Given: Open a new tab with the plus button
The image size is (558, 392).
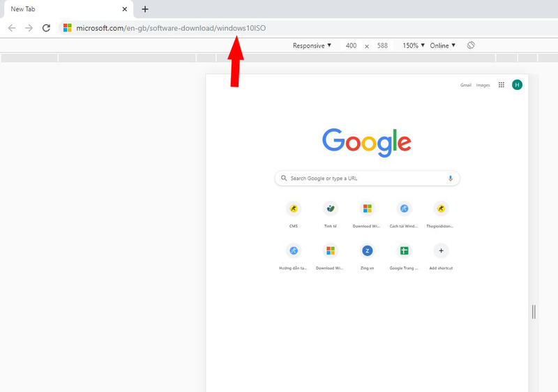Looking at the screenshot, I should tap(145, 9).
